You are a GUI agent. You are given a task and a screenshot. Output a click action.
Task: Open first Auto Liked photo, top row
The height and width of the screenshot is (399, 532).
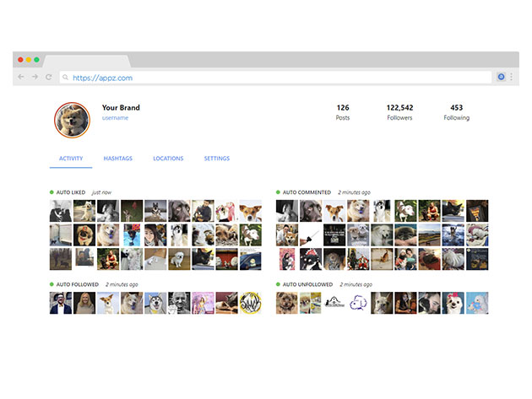61,211
